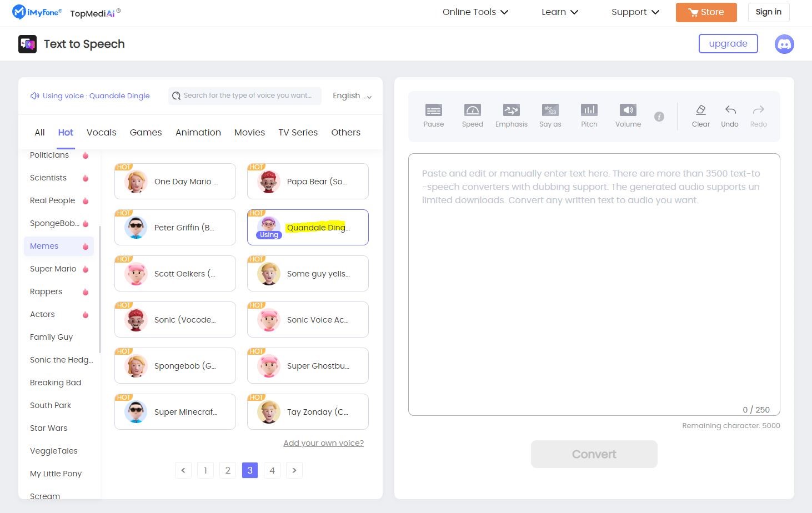Switch to the All tab
The image size is (812, 513).
tap(39, 132)
